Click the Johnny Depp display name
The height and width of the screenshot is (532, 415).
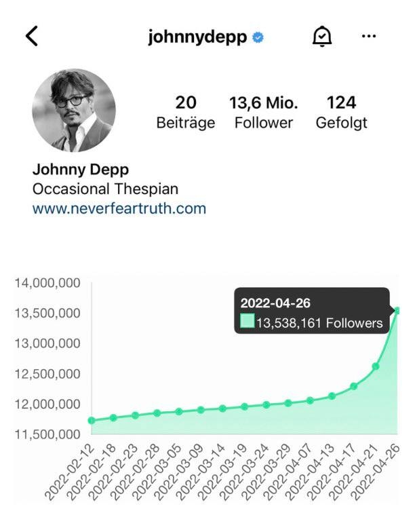click(81, 170)
